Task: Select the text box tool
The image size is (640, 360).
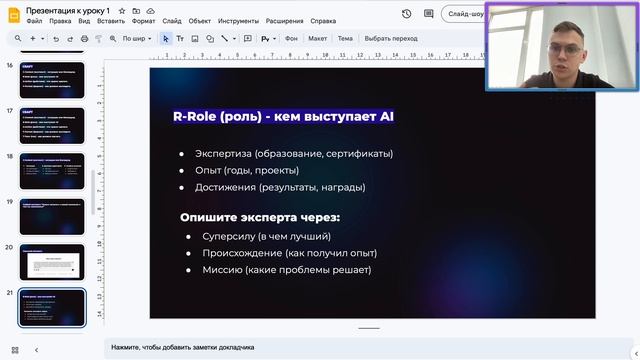Action: coord(180,39)
